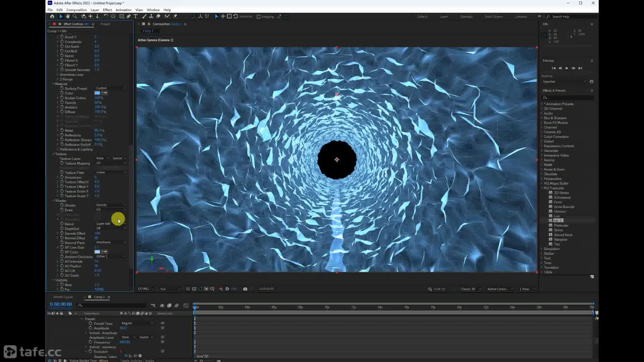Viewport: 644px width, 362px height.
Task: Select the Libraries workspace
Action: (x=521, y=16)
